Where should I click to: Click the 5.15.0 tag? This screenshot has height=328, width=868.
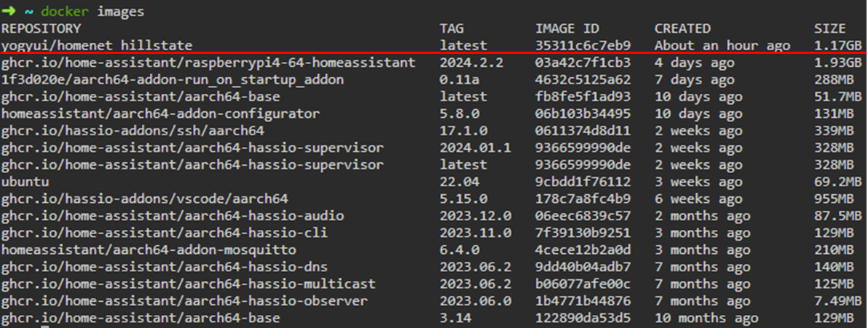click(464, 199)
